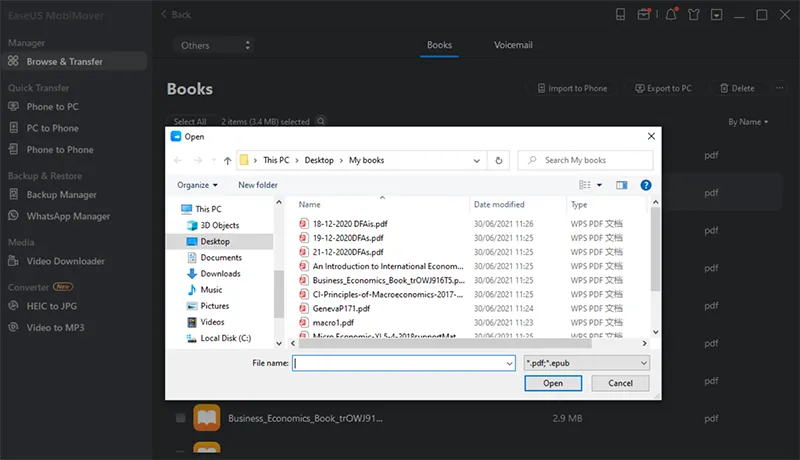
Task: Click This PC in the address breadcrumb
Action: pos(276,160)
